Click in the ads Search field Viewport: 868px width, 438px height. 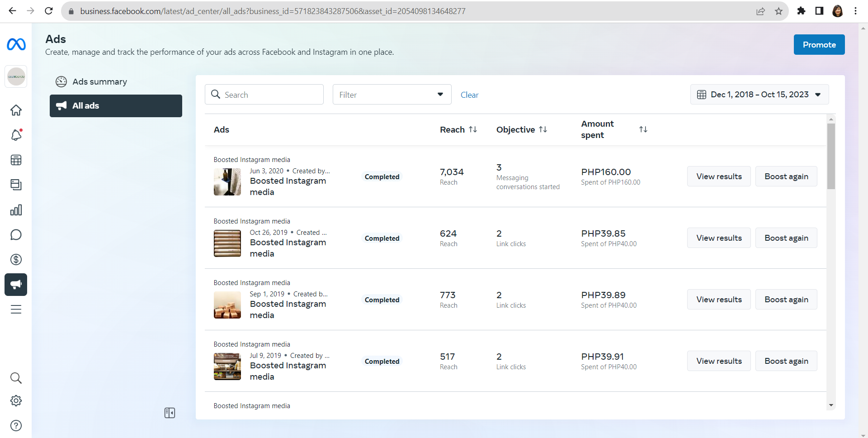[264, 95]
